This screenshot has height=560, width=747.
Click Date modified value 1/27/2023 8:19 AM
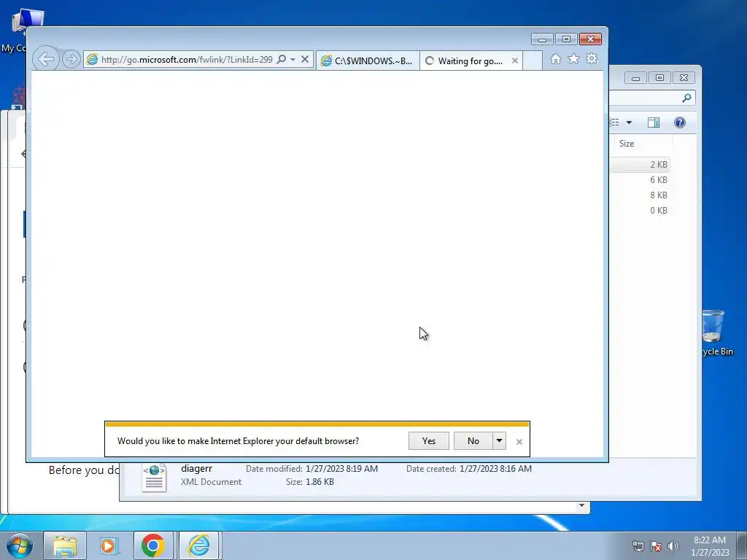pos(341,469)
